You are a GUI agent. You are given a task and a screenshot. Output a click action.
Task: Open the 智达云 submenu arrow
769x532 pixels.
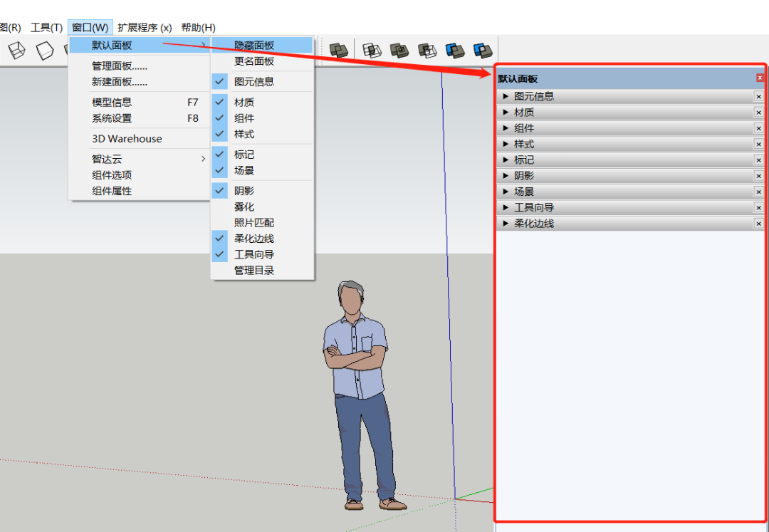coord(203,159)
